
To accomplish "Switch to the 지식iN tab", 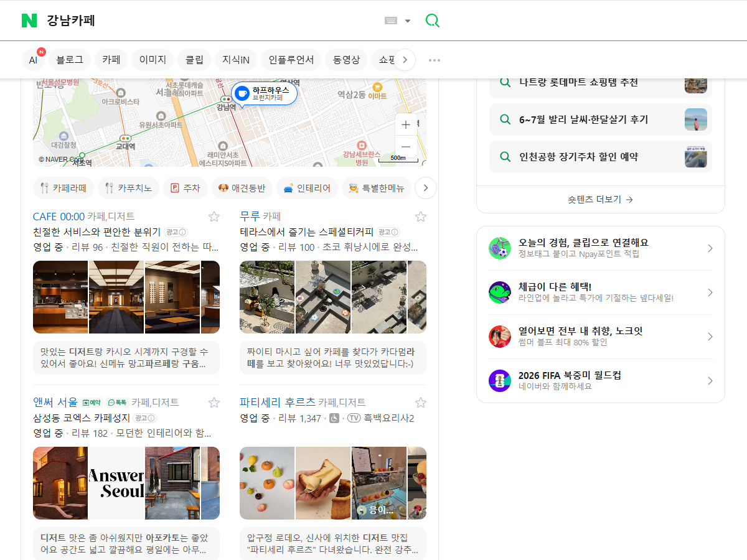I will click(236, 60).
